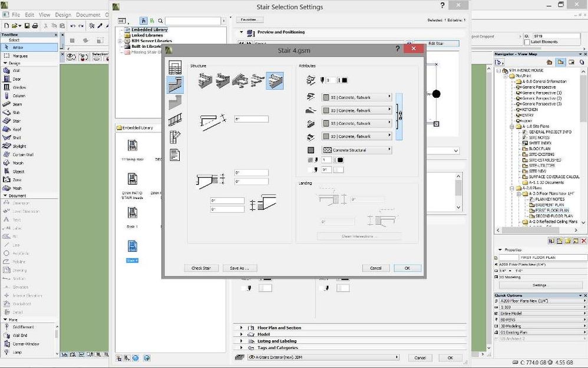The image size is (588, 368).
Task: Click the Save icon in main toolbar
Action: click(x=27, y=25)
